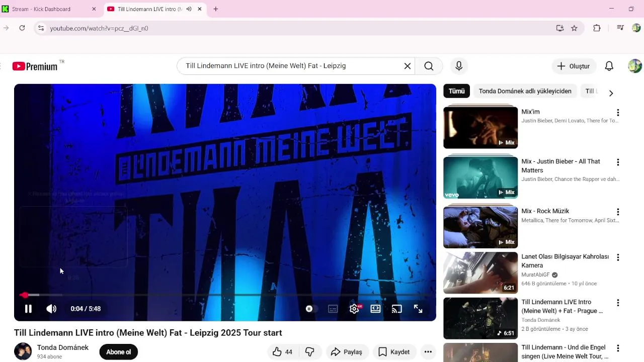Like the video thumbs up
Image resolution: width=644 pixels, height=362 pixels.
[283, 352]
